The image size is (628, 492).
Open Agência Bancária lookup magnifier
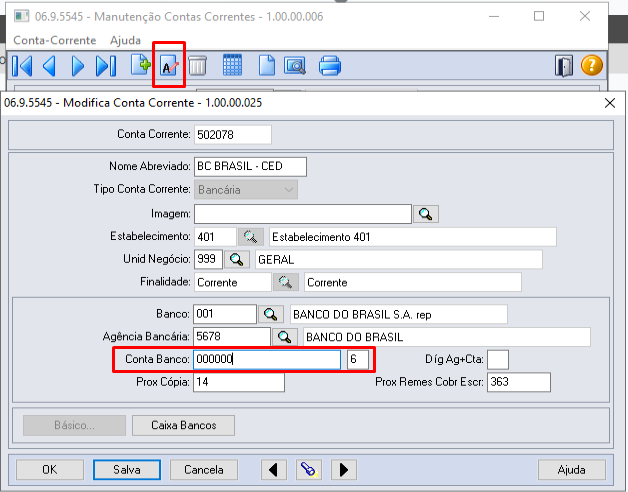pos(285,337)
